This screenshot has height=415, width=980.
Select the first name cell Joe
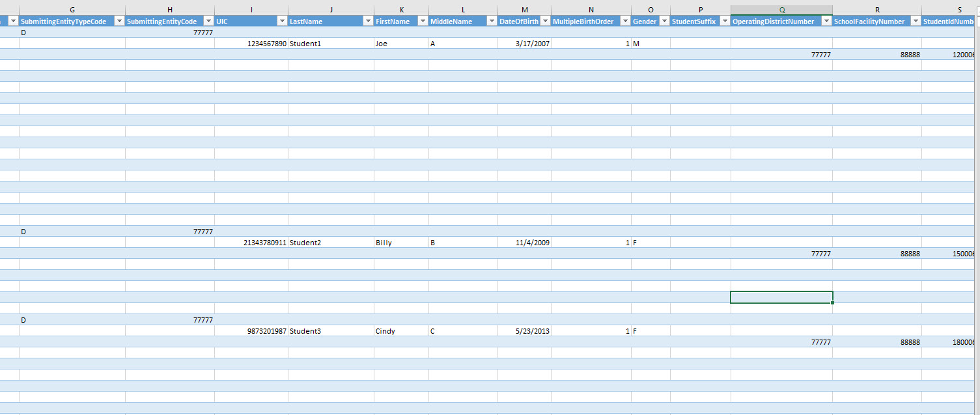pos(401,44)
